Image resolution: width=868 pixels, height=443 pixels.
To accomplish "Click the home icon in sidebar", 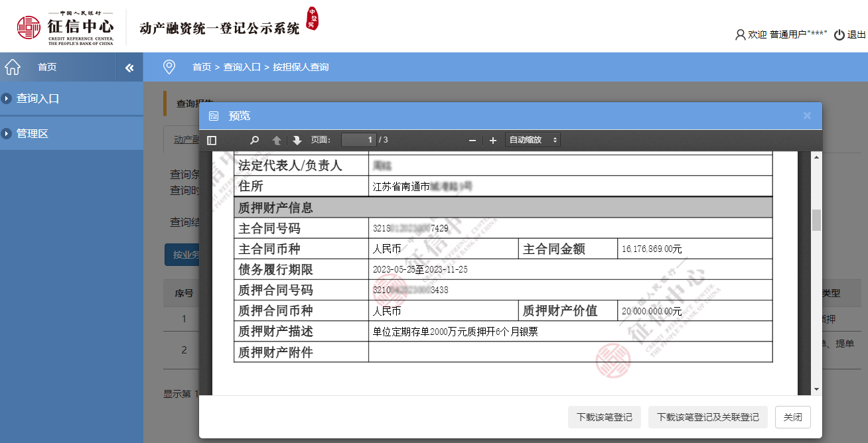I will [13, 67].
